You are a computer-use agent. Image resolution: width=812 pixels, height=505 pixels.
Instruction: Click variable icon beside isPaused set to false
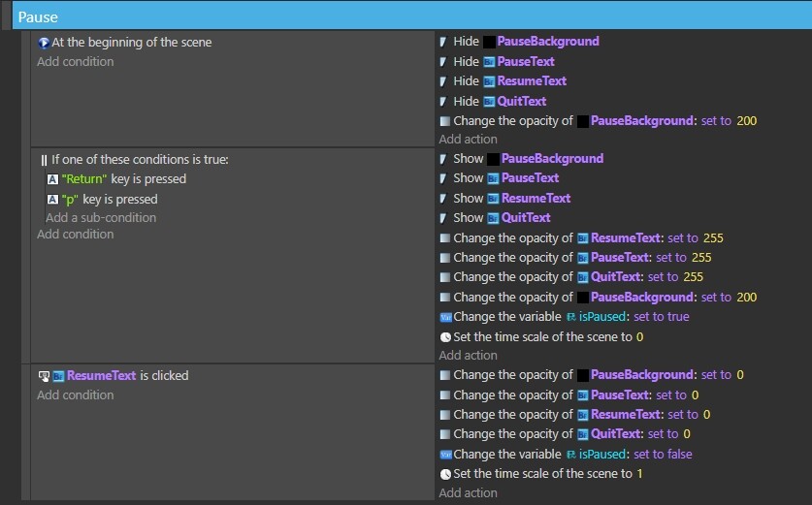click(446, 455)
